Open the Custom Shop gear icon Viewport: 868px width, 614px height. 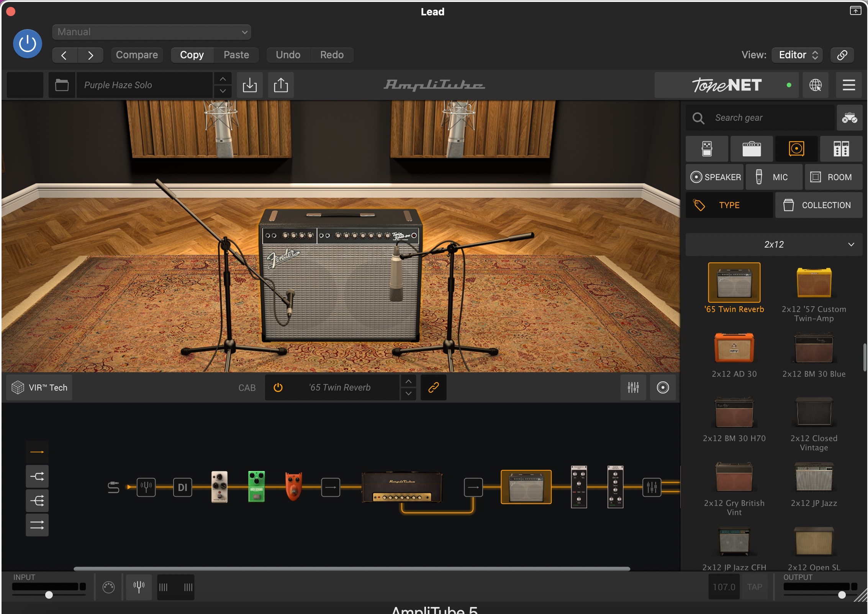coord(849,118)
